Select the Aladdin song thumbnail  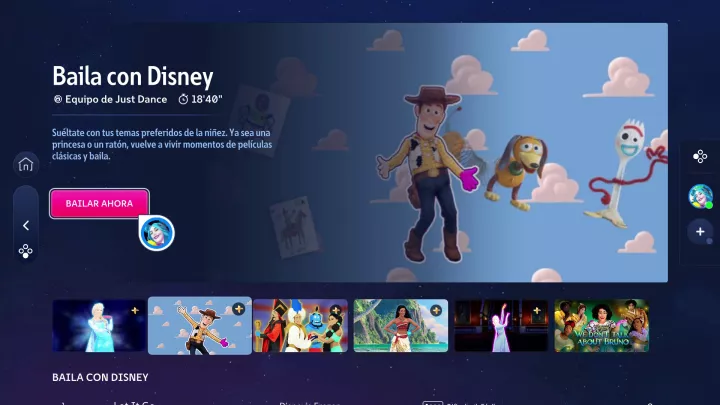pos(300,326)
